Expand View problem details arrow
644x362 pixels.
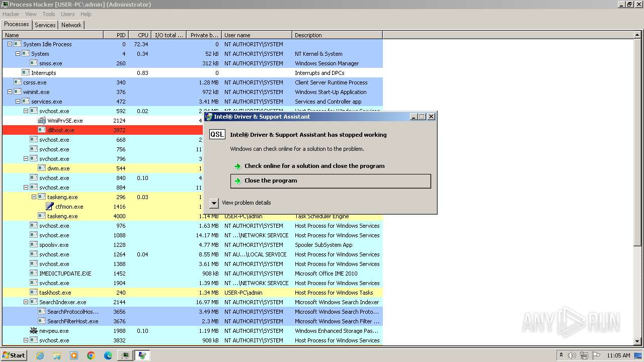[214, 203]
